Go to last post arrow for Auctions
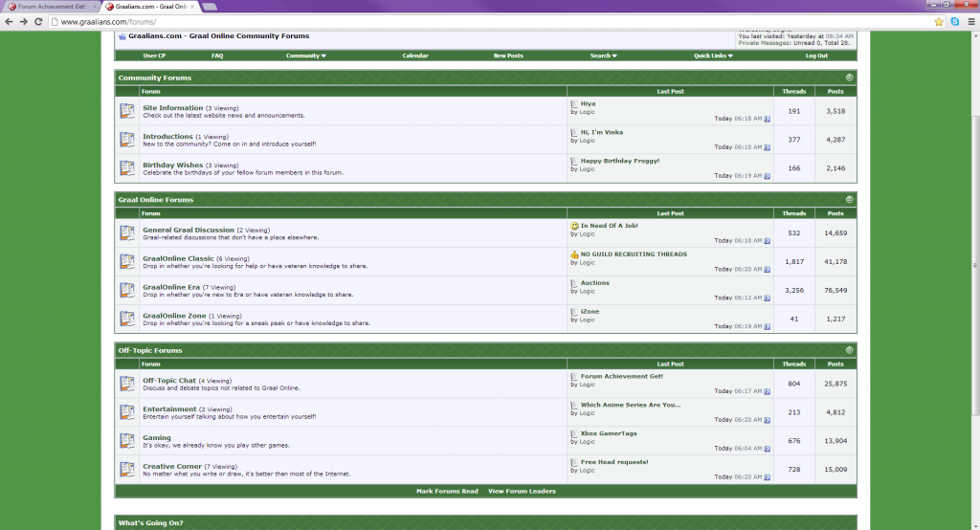The width and height of the screenshot is (980, 530). click(x=767, y=298)
